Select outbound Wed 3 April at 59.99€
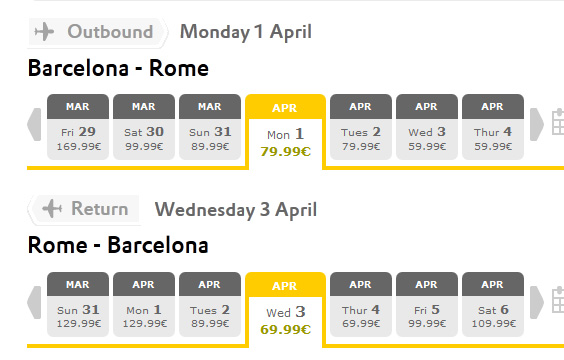The image size is (564, 360). [427, 127]
